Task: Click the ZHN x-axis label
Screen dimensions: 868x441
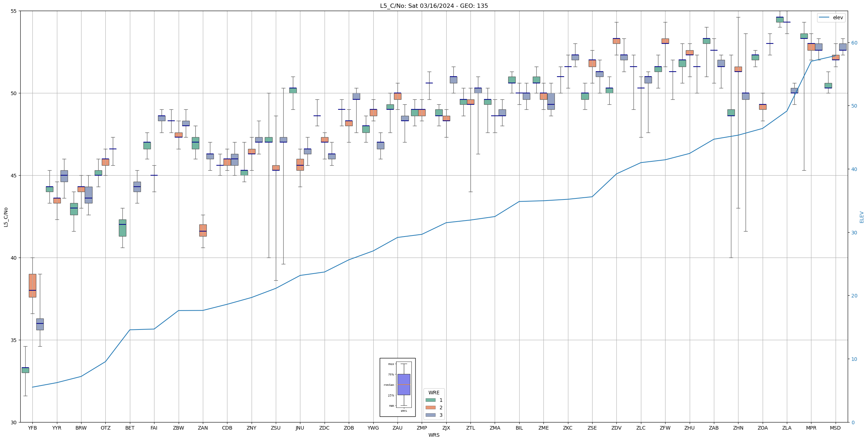Action: (x=738, y=428)
